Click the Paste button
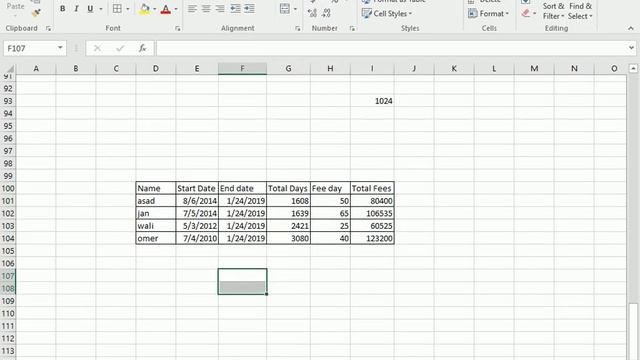 (x=16, y=8)
